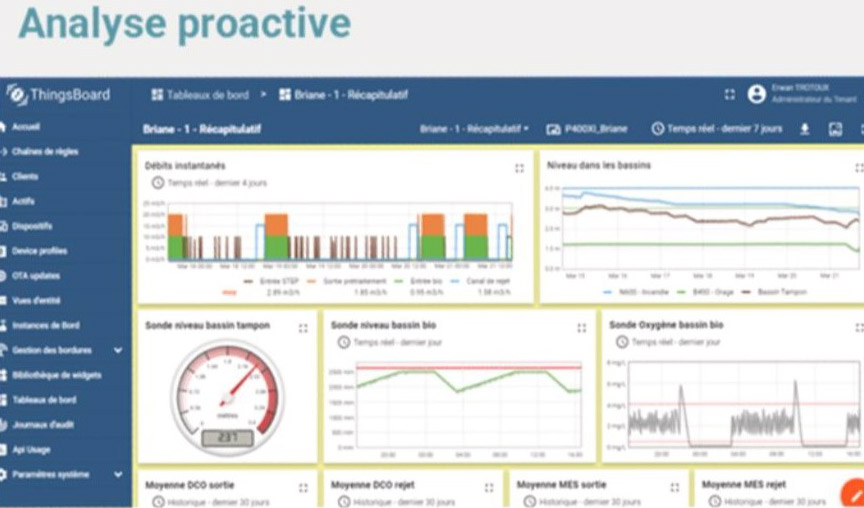This screenshot has width=864, height=508.
Task: Click the ThingsBoard logo
Action: 58,95
